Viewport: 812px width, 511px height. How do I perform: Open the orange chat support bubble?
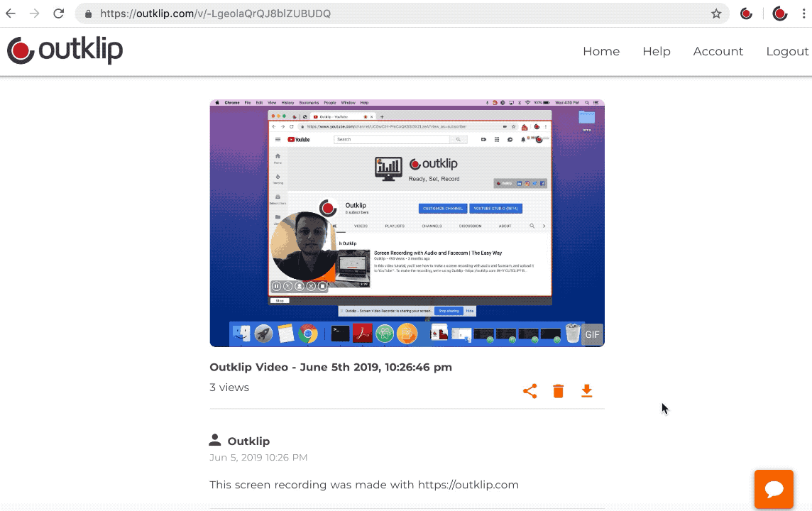click(774, 489)
